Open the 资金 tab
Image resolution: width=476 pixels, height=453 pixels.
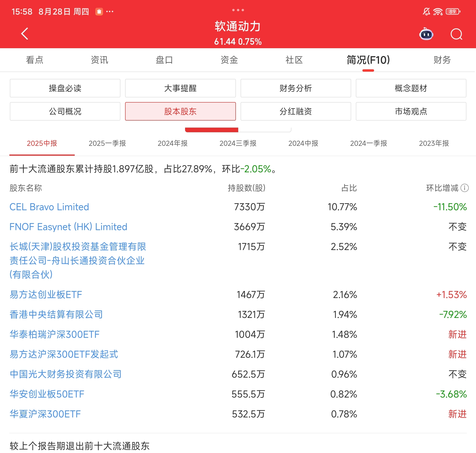[x=229, y=60]
